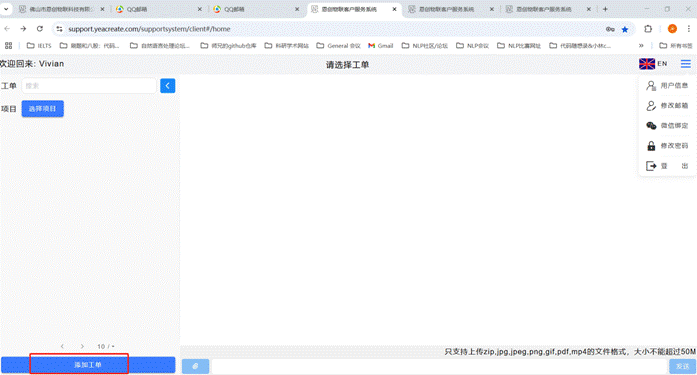
Task: Reload the current page
Action: point(40,29)
